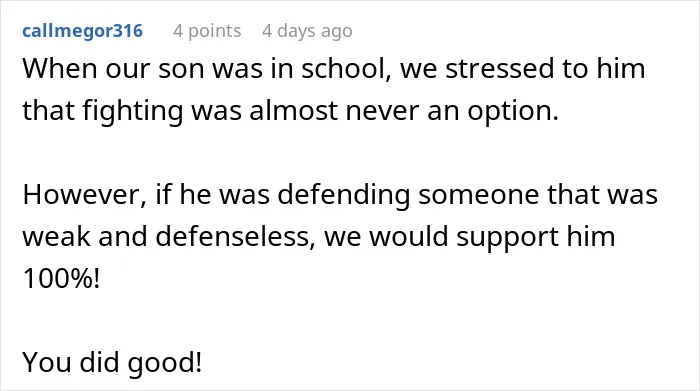Click the word 'defending' in the comment
The height and width of the screenshot is (391, 700).
(343, 195)
